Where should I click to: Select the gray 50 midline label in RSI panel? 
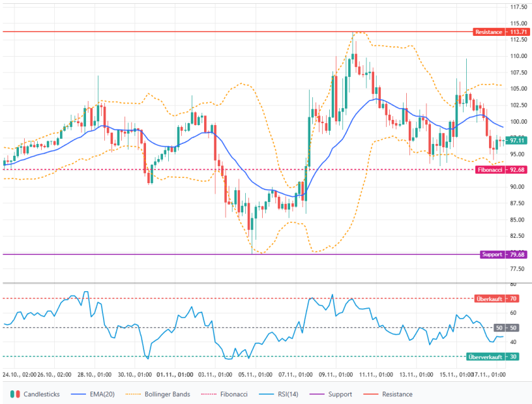506,328
